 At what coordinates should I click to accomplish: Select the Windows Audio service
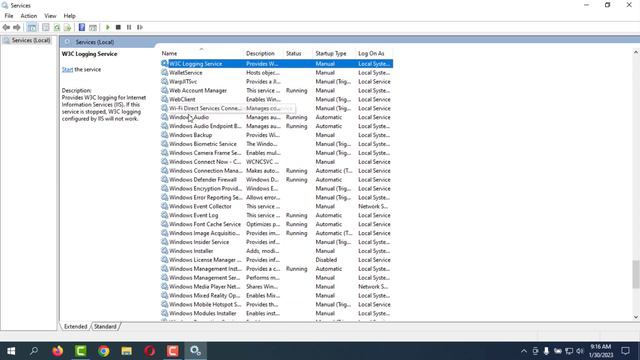pyautogui.click(x=276, y=117)
